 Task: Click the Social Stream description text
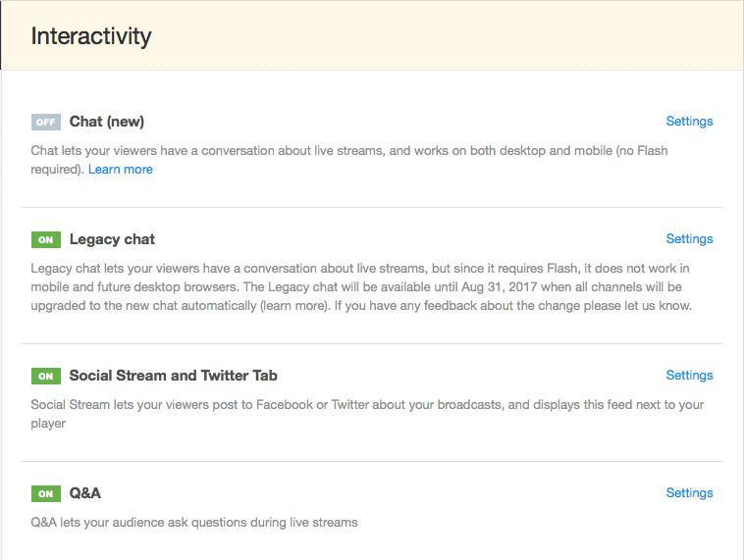coord(367,414)
